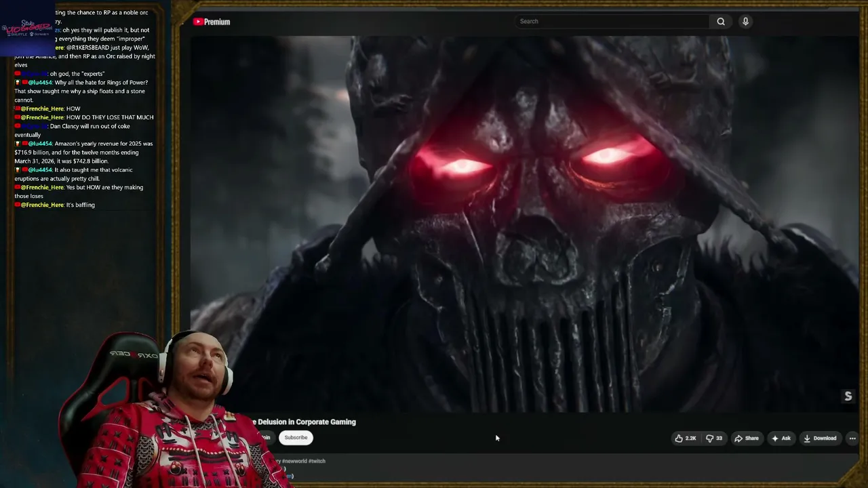
Task: Open the #newworld hashtag link
Action: tap(294, 461)
